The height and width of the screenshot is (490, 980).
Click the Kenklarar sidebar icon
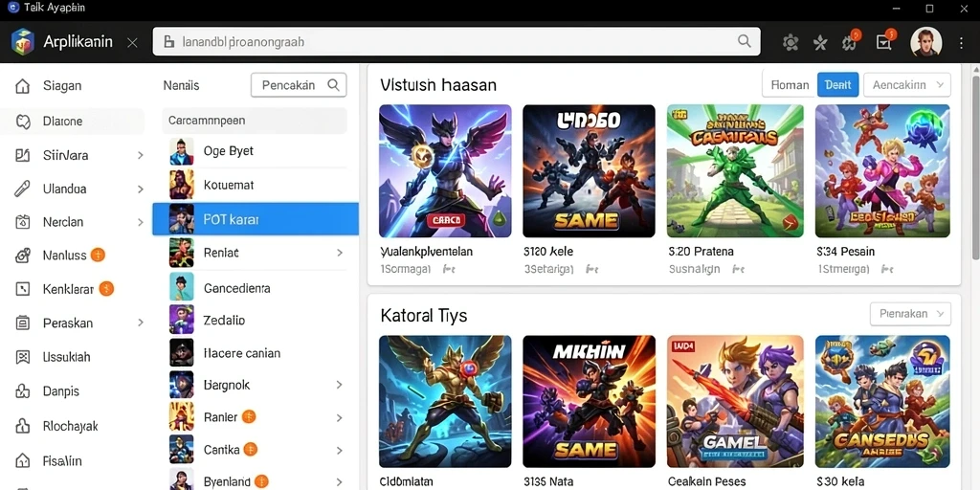click(x=23, y=289)
